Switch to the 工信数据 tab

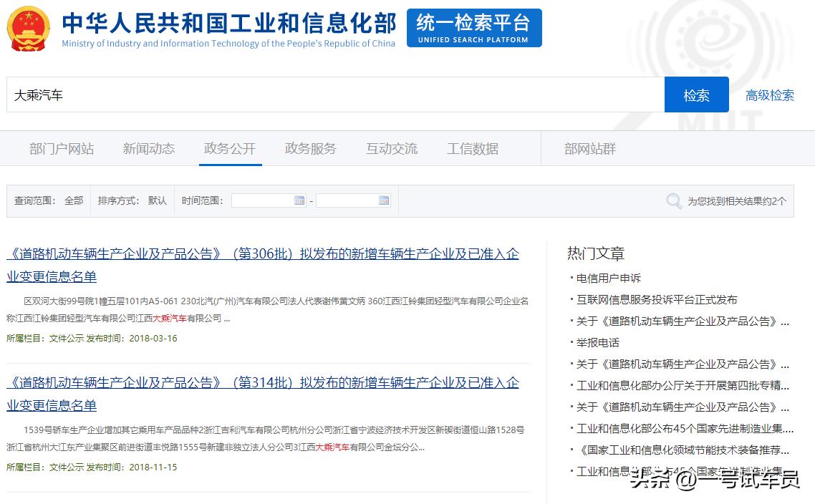(x=472, y=148)
